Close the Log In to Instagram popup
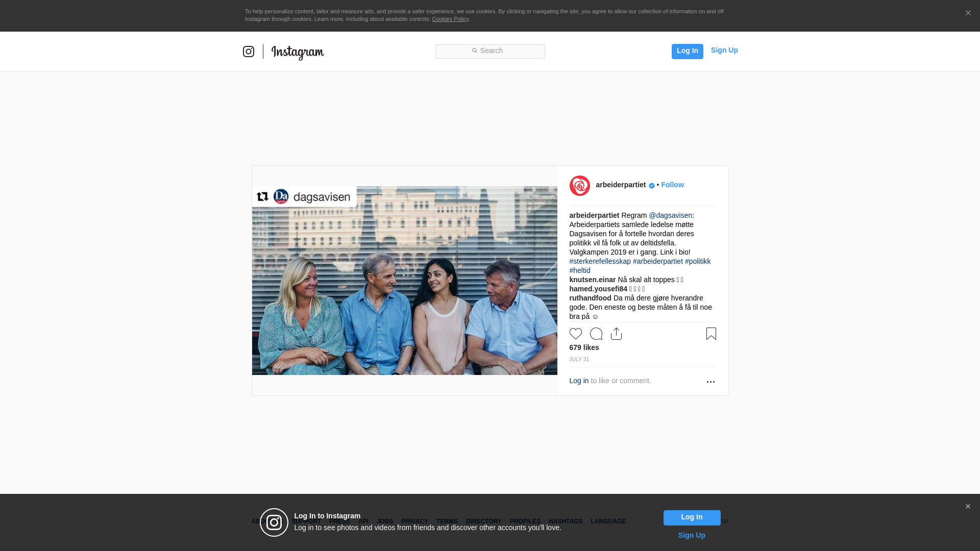The image size is (980, 551). pos(968,507)
